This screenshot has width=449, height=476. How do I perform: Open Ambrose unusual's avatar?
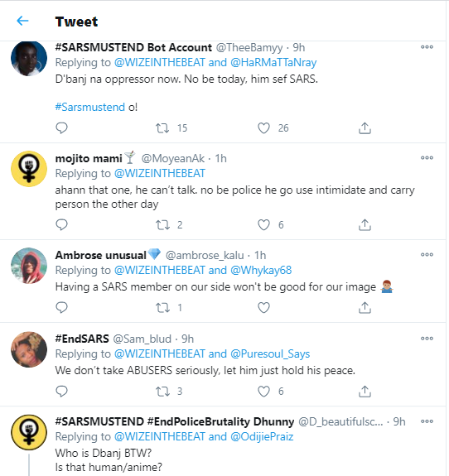[29, 266]
